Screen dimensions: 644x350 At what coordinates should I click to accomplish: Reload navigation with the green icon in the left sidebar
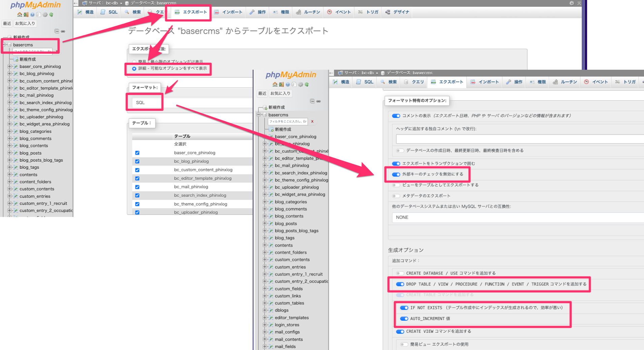click(51, 15)
